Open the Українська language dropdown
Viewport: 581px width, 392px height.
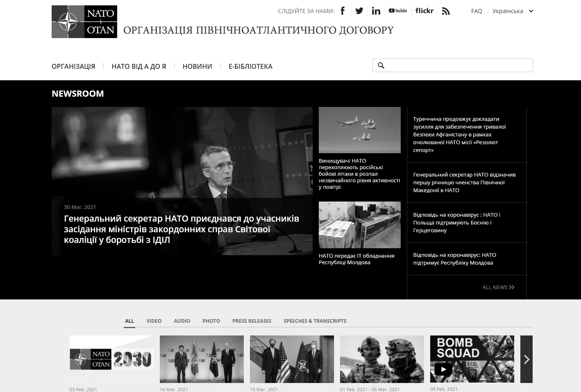(x=513, y=11)
